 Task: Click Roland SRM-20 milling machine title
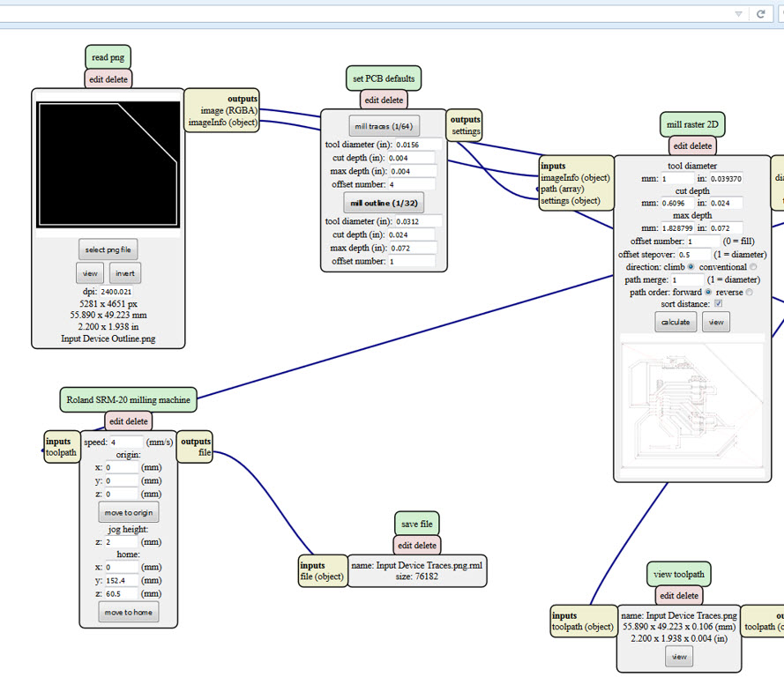tap(128, 399)
